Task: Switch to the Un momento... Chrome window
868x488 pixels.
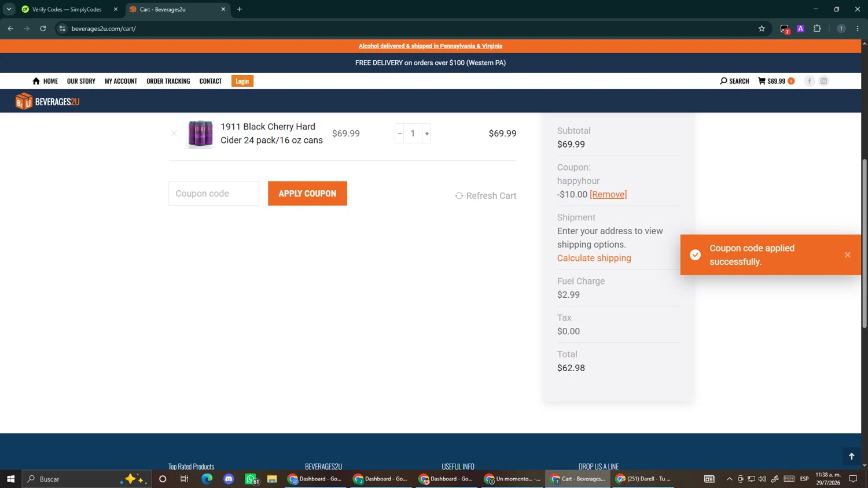Action: pos(513,479)
